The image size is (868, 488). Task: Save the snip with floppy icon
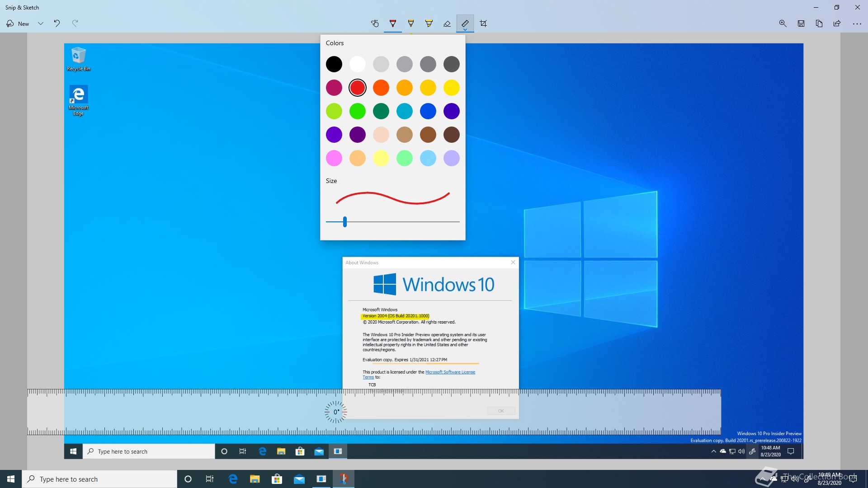[x=801, y=23]
